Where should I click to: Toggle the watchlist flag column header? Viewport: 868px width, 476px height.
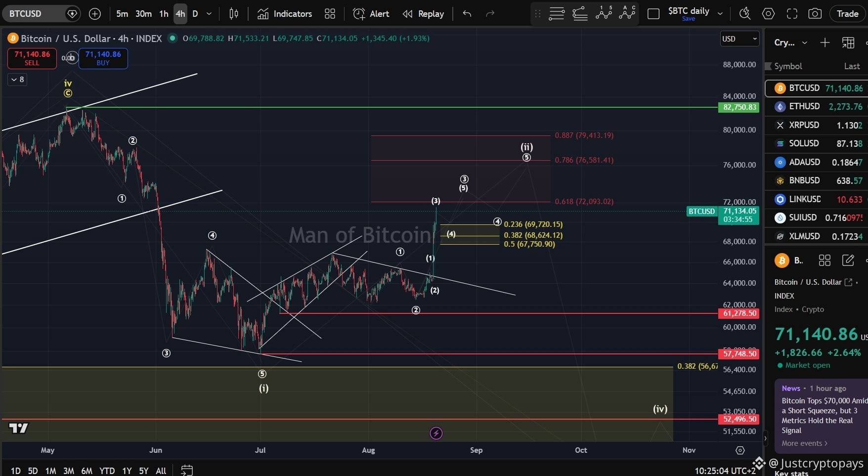[768, 66]
